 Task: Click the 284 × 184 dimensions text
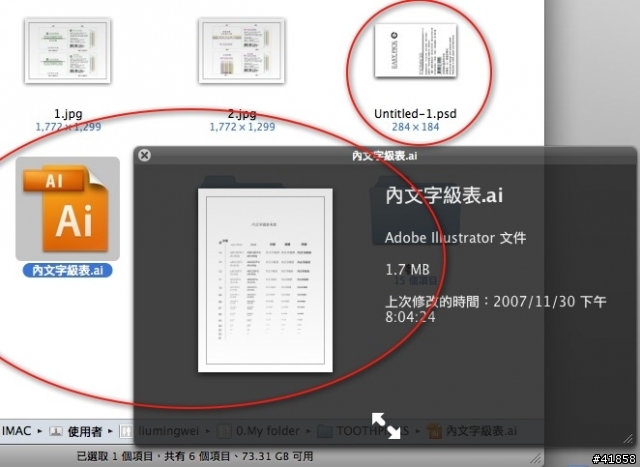coord(416,127)
